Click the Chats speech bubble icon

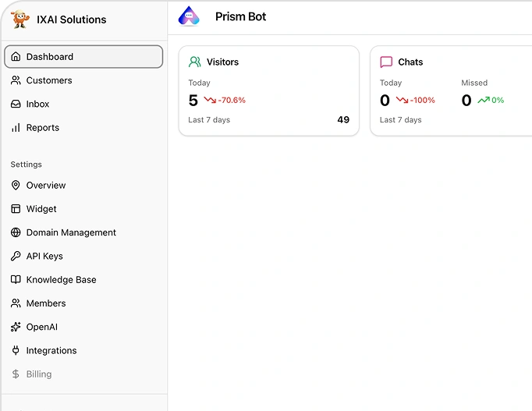pos(386,62)
